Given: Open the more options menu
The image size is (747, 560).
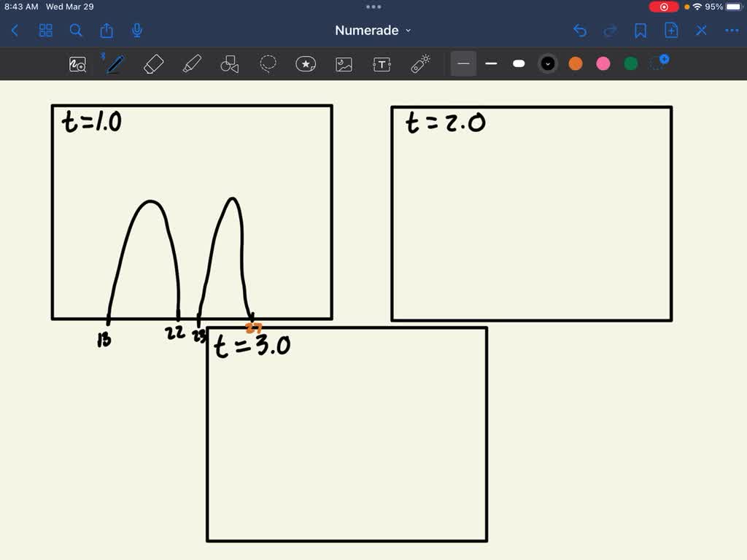Looking at the screenshot, I should [x=732, y=31].
